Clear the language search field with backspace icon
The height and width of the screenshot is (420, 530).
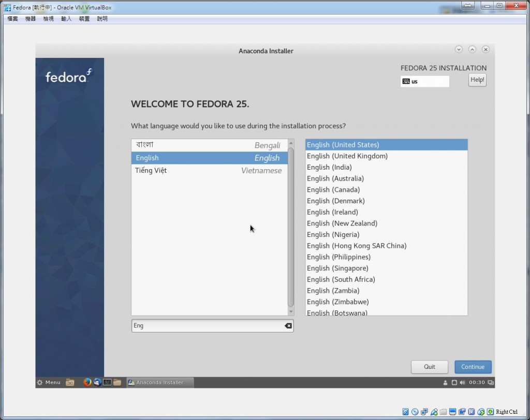tap(288, 326)
